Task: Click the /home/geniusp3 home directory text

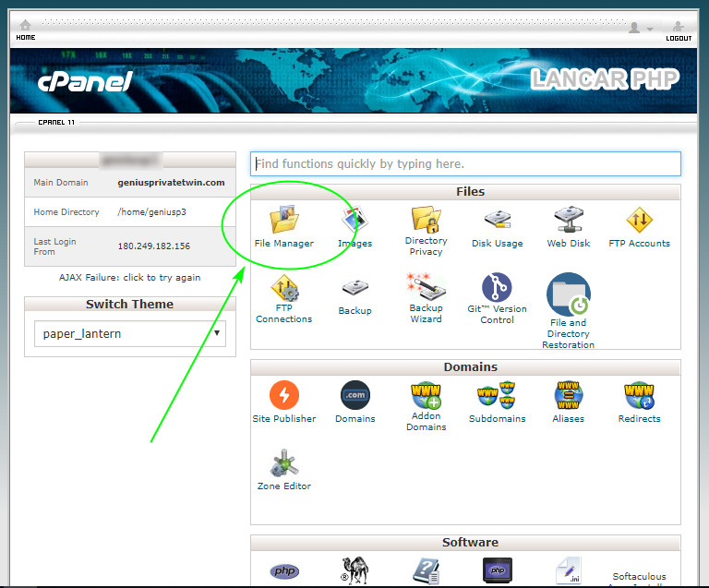Action: tap(151, 212)
